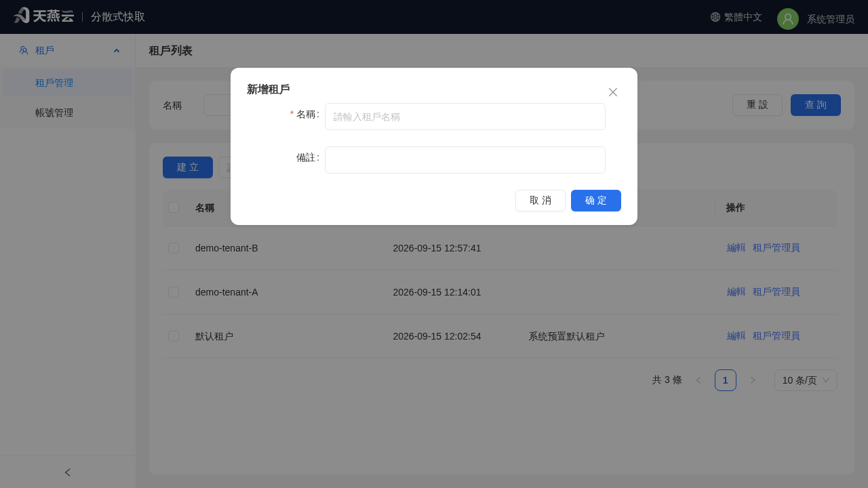Click the 系统管理员 username

(831, 19)
